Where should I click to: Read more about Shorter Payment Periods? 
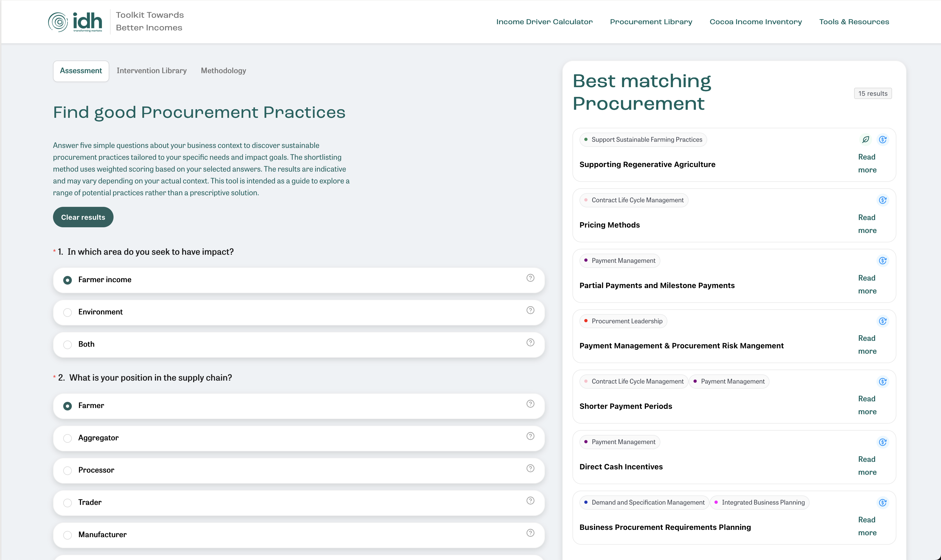click(867, 405)
